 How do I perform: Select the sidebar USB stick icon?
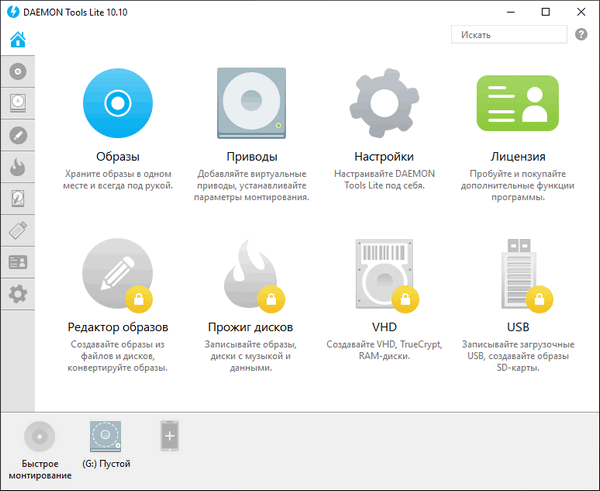point(17,230)
